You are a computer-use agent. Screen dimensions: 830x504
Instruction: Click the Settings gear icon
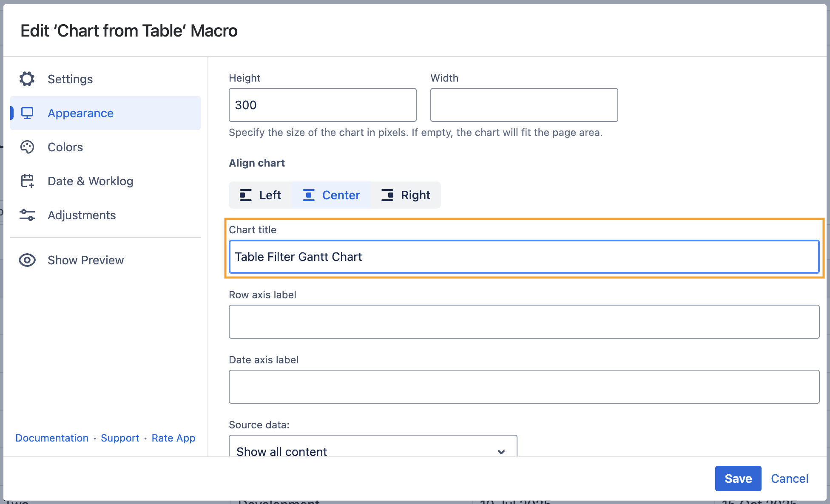[x=27, y=79]
